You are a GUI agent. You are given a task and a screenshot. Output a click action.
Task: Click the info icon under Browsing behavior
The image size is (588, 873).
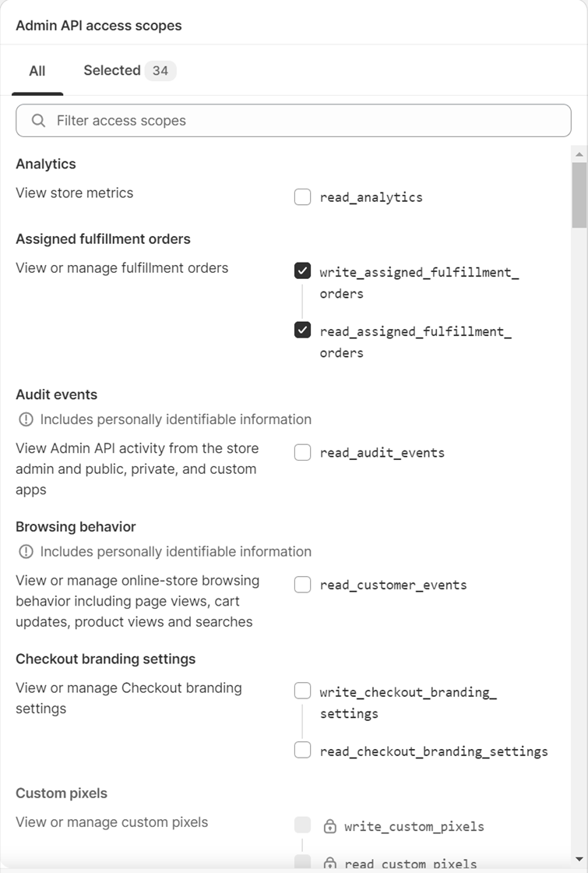pyautogui.click(x=26, y=551)
